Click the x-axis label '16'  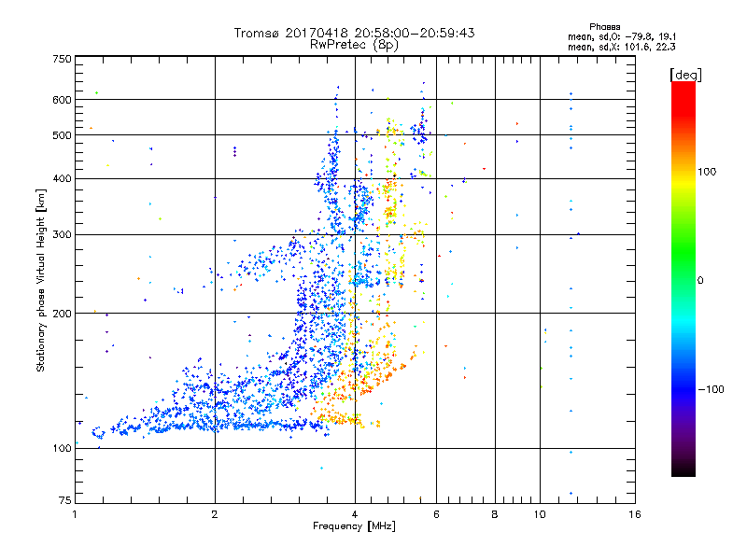[x=635, y=514]
